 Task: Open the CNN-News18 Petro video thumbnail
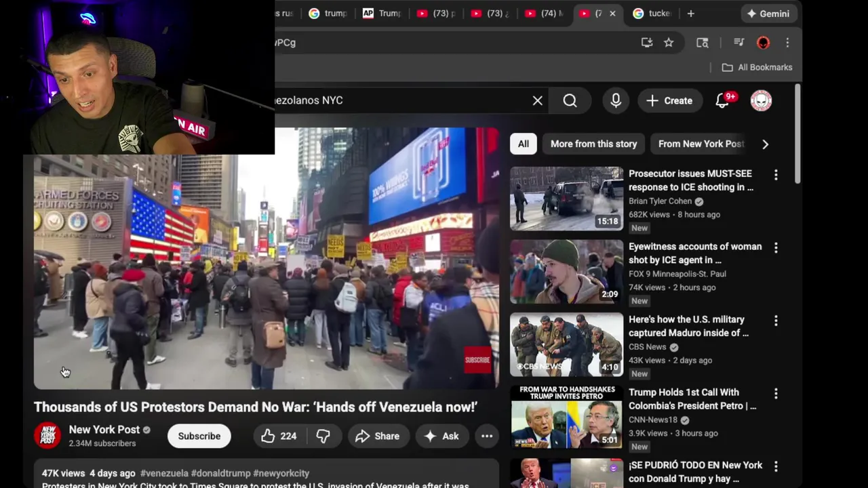click(566, 417)
